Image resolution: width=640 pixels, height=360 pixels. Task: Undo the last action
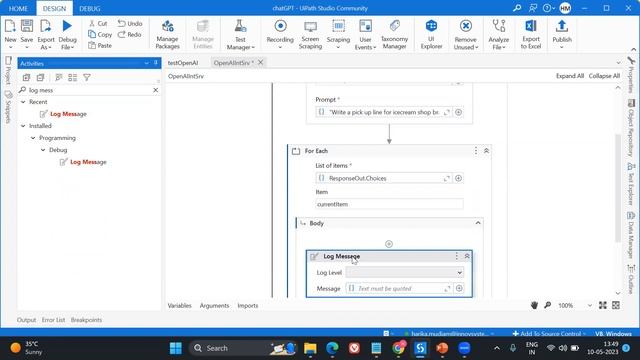tap(130, 24)
